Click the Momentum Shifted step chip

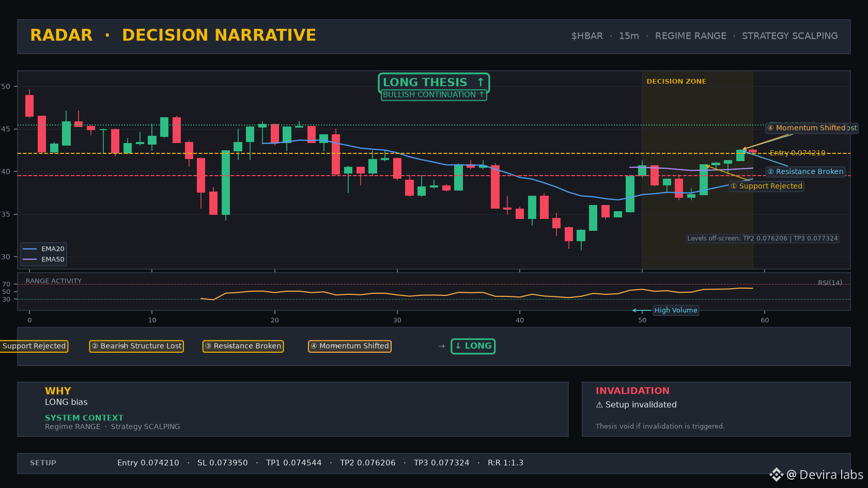click(x=350, y=346)
